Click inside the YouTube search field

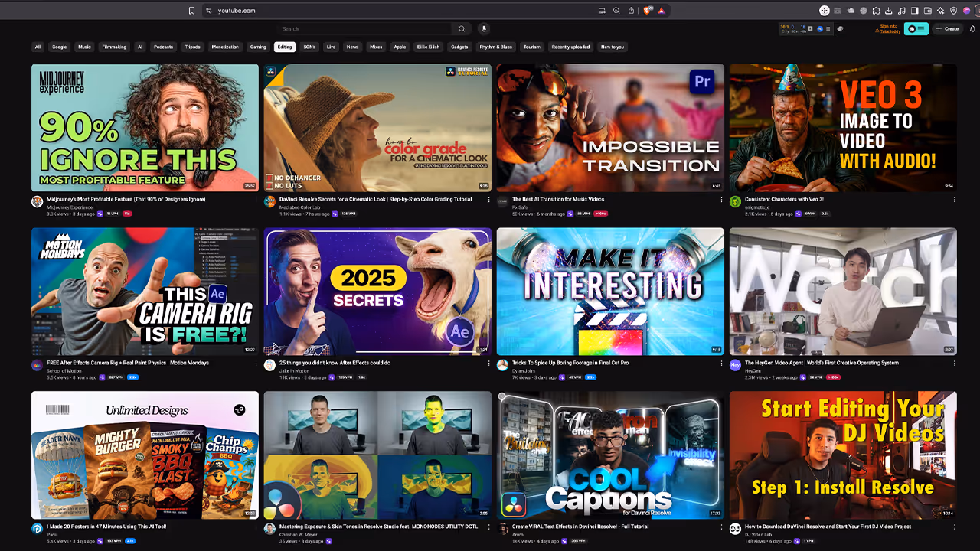[x=364, y=28]
